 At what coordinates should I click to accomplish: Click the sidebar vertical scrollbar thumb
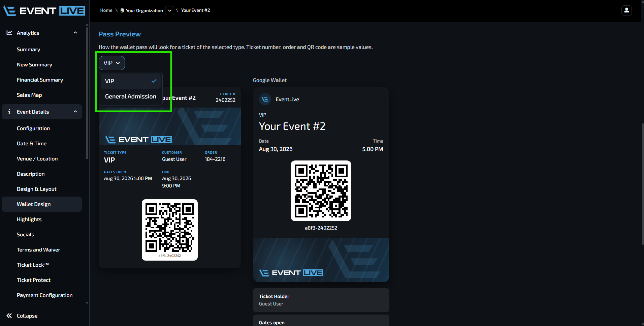pyautogui.click(x=87, y=93)
